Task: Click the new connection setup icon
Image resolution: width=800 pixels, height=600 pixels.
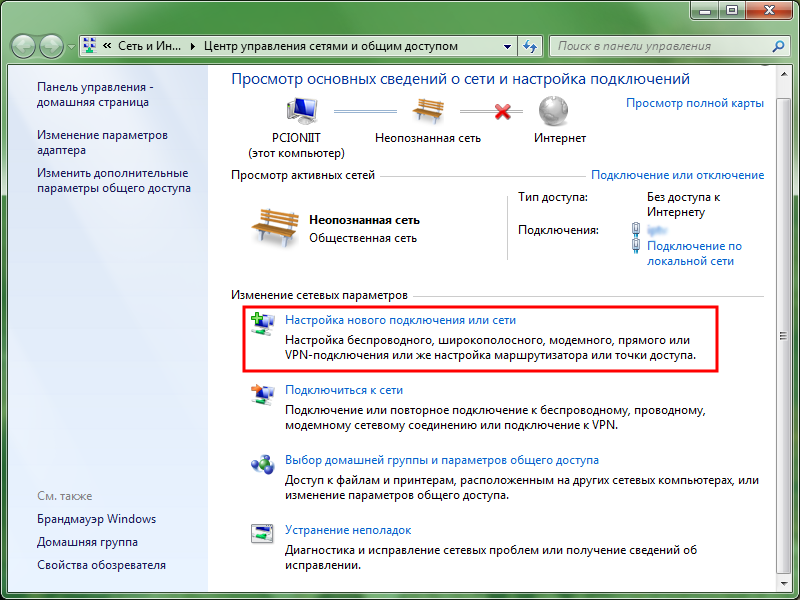Action: click(x=263, y=324)
